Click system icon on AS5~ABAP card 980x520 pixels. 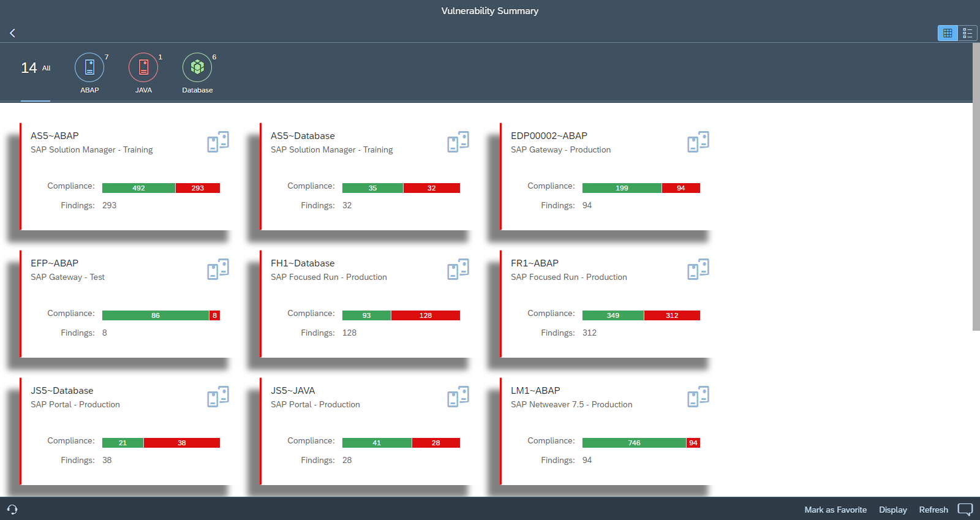coord(218,141)
